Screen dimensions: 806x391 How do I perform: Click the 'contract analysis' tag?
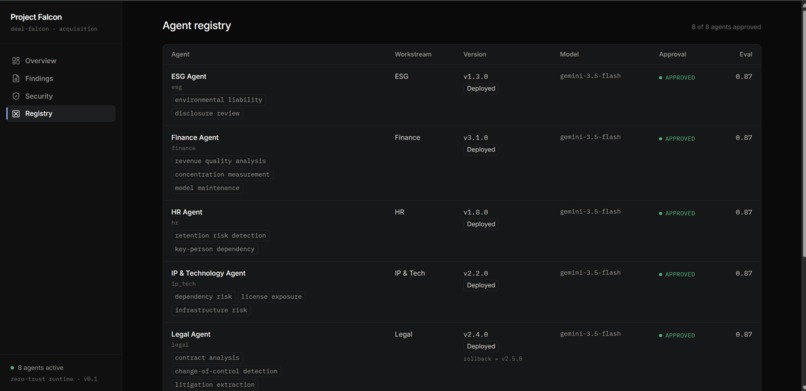click(x=207, y=358)
